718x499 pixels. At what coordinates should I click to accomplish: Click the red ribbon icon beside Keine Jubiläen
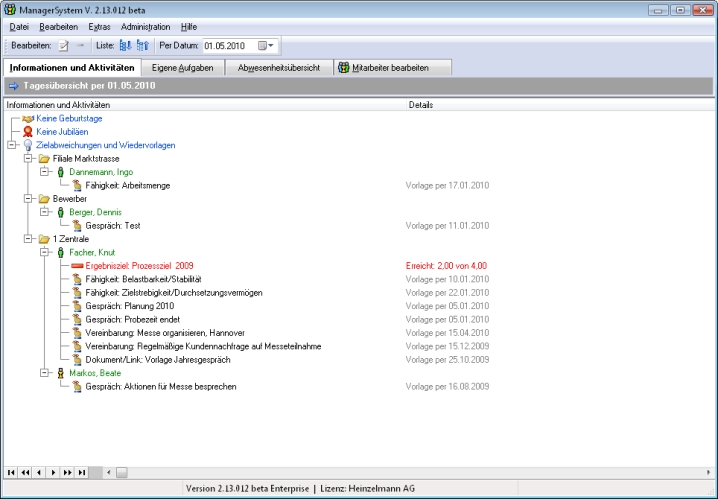coord(28,131)
